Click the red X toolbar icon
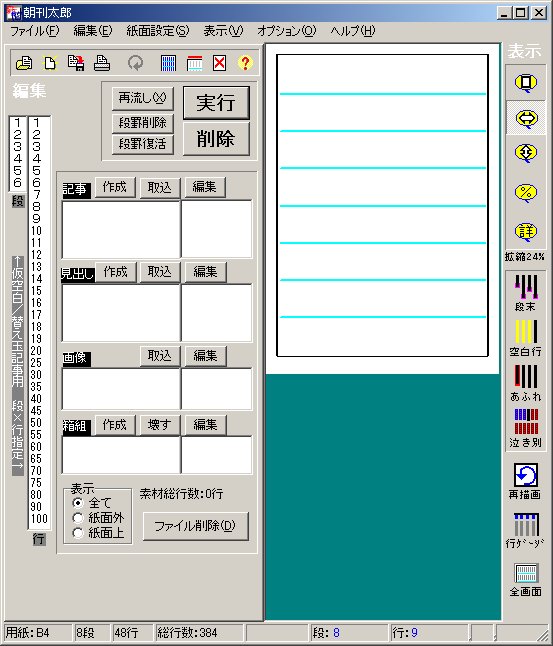 219,63
